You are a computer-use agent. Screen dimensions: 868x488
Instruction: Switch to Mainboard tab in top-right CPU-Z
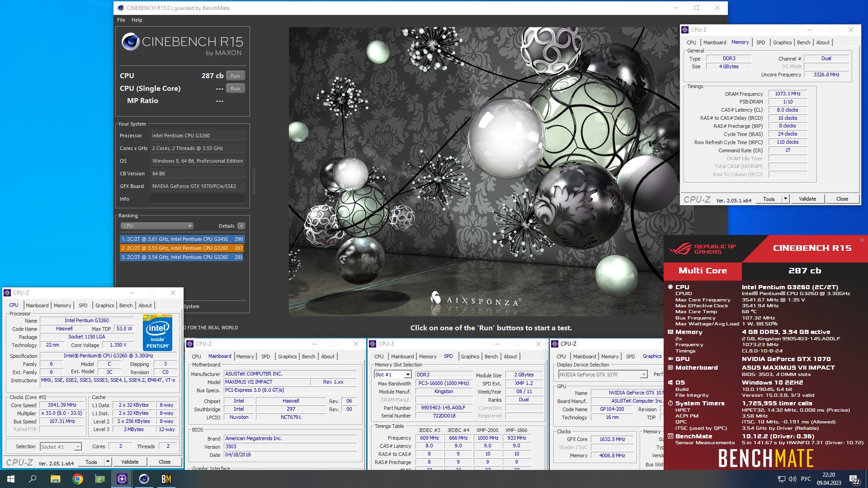[715, 42]
